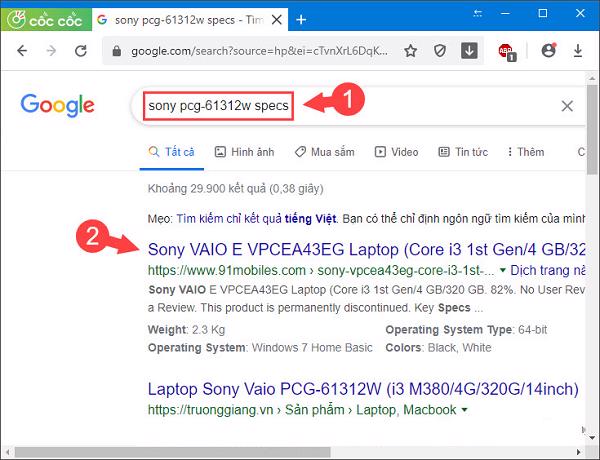The height and width of the screenshot is (460, 600).
Task: Click the Cốc Cốc browser logo button
Action: 46,19
